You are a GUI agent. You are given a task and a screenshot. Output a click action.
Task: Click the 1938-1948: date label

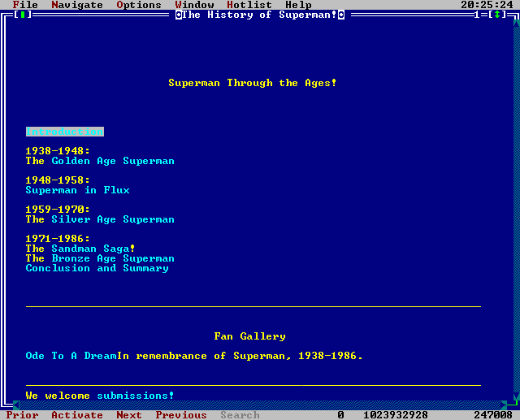point(58,151)
